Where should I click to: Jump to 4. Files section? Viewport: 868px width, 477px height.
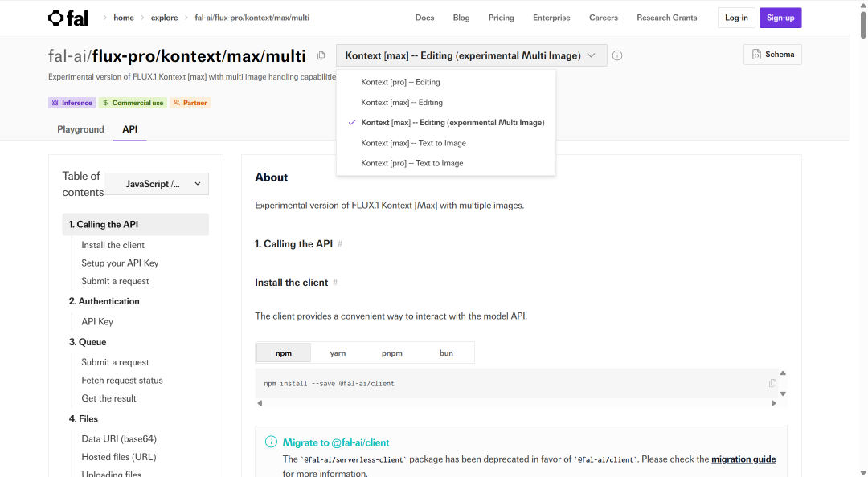tap(84, 419)
